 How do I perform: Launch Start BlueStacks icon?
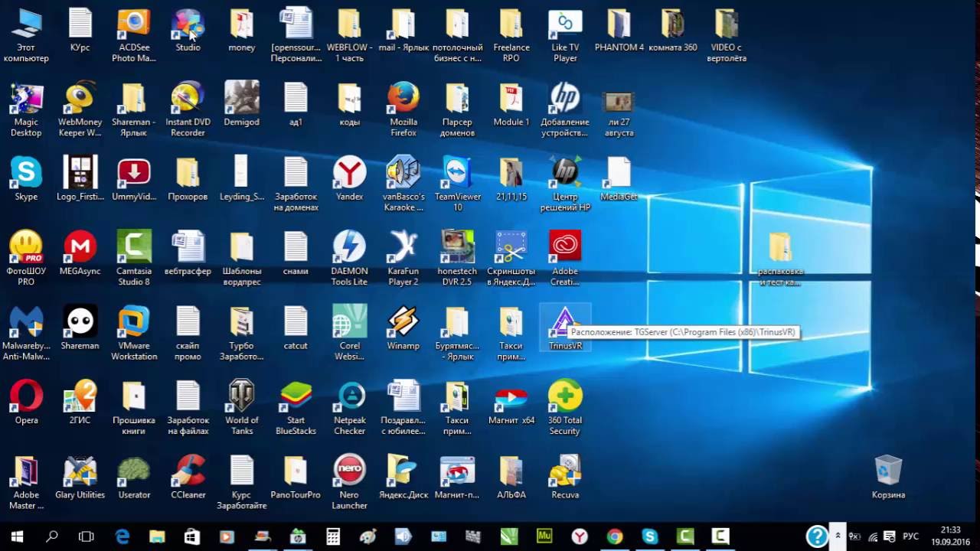(x=296, y=408)
